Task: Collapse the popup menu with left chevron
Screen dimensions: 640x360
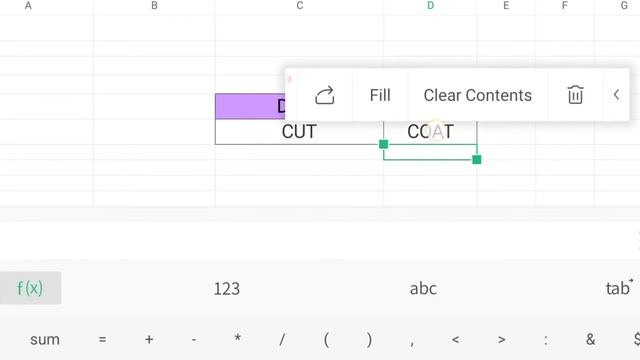Action: click(x=616, y=95)
